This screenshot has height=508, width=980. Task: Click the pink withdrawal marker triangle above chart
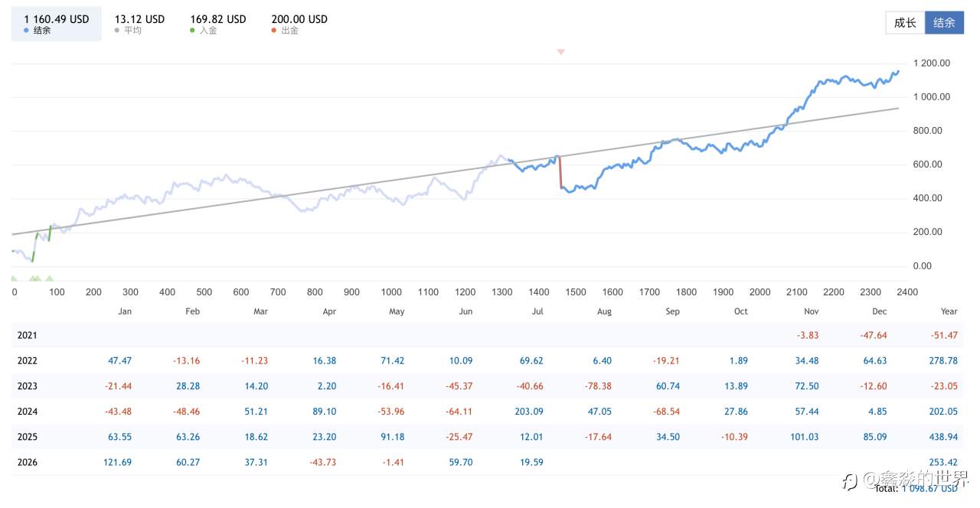560,52
